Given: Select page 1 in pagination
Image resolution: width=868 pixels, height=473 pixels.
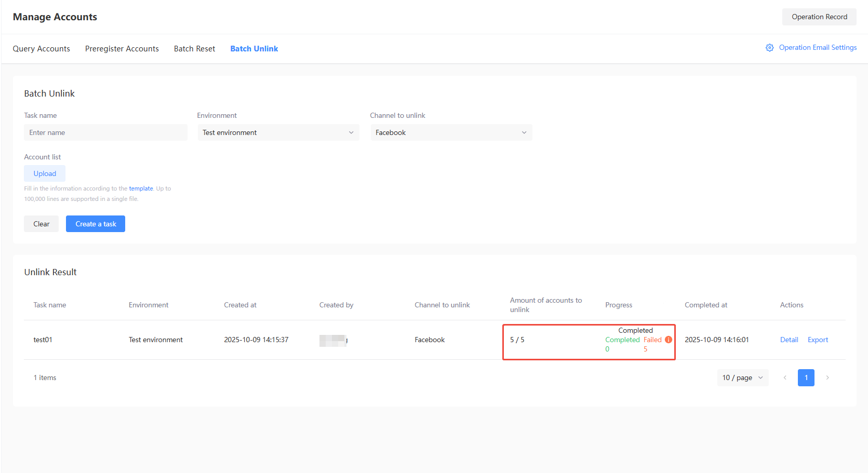Looking at the screenshot, I should (806, 377).
